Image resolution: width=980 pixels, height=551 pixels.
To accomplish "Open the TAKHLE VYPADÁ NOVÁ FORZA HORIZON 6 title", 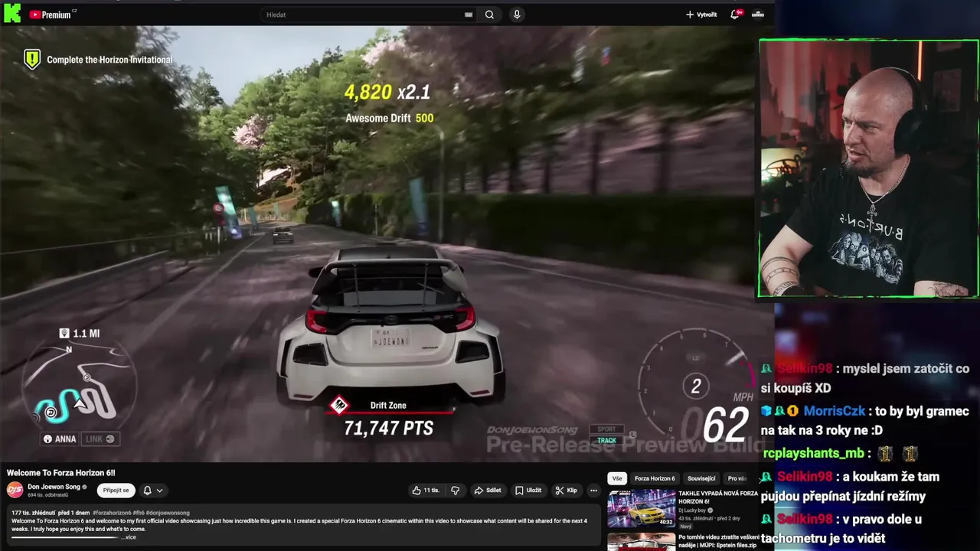I will pyautogui.click(x=717, y=497).
